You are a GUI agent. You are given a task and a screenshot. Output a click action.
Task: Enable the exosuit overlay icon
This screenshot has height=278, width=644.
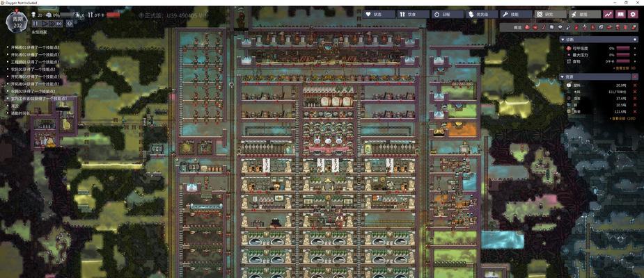(618, 27)
